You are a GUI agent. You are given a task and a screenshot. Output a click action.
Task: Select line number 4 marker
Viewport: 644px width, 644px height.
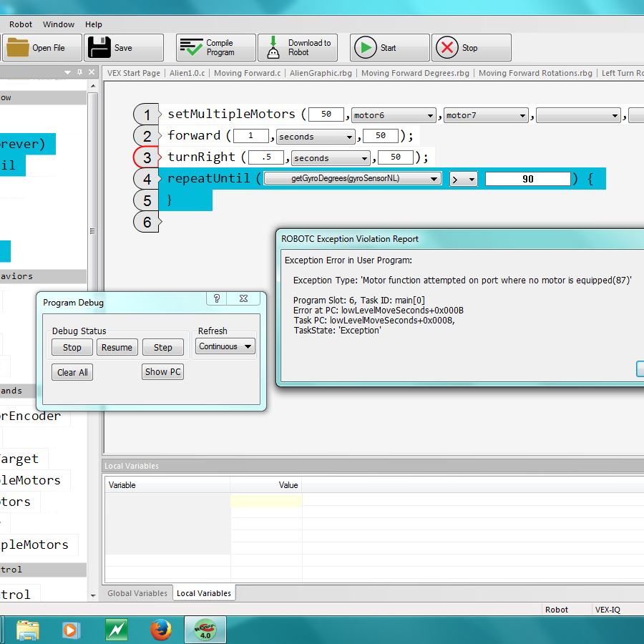[147, 179]
